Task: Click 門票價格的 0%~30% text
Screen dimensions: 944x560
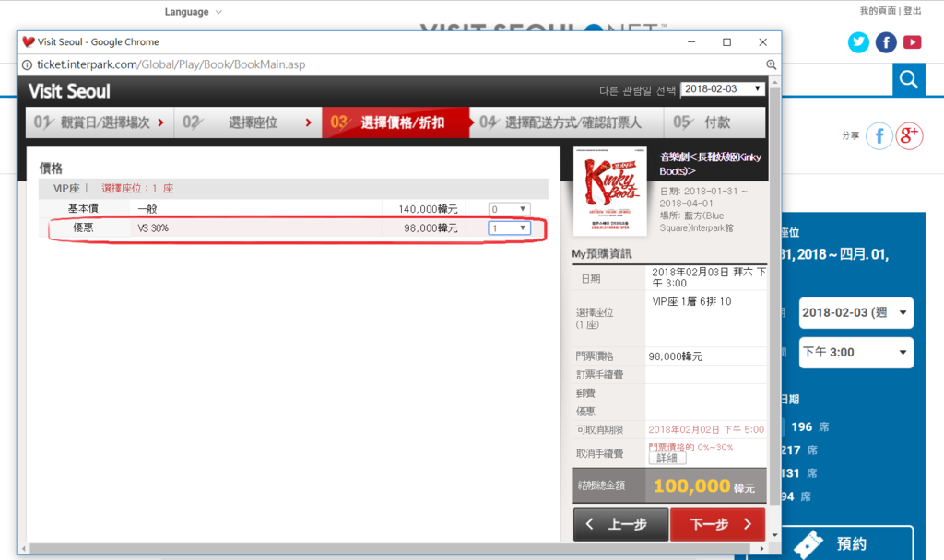Action: [690, 448]
